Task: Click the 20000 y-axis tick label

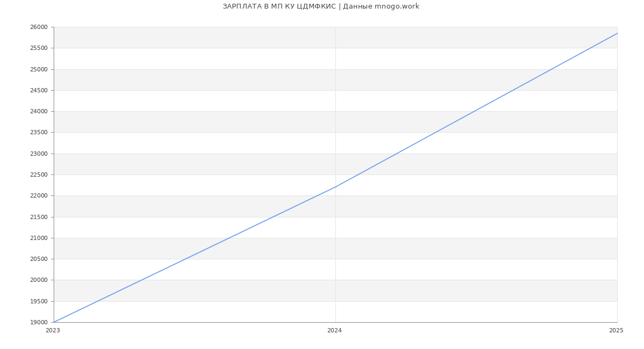Action: (39, 280)
